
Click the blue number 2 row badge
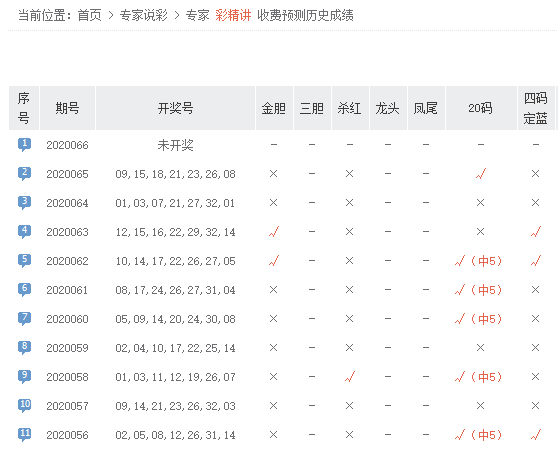coord(24,174)
